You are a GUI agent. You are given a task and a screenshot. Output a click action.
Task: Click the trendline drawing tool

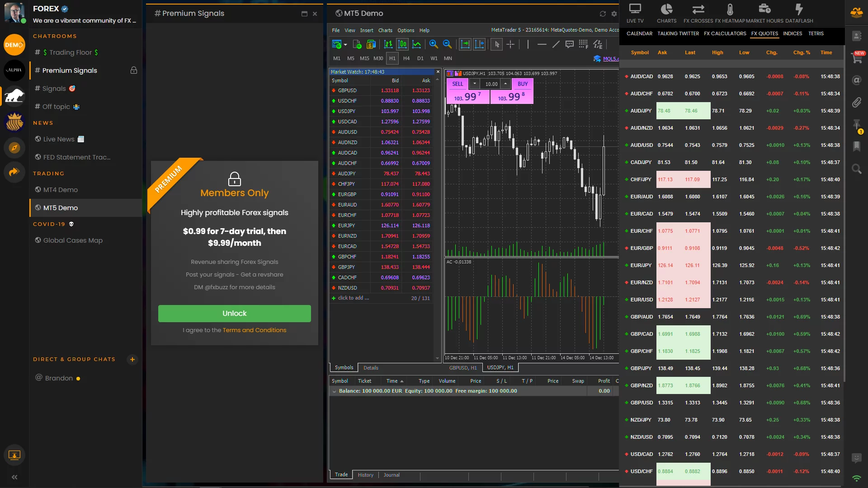[x=556, y=44]
